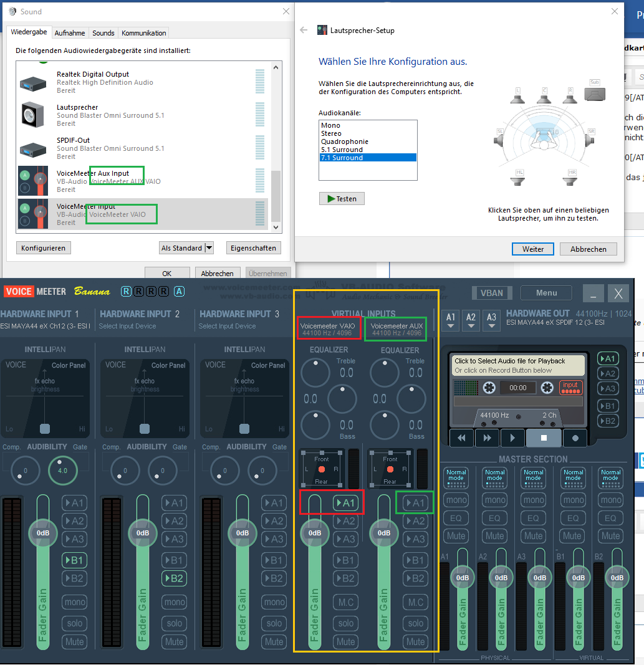Mute the A1 master bus
Image resolution: width=644 pixels, height=665 pixels.
pyautogui.click(x=456, y=536)
